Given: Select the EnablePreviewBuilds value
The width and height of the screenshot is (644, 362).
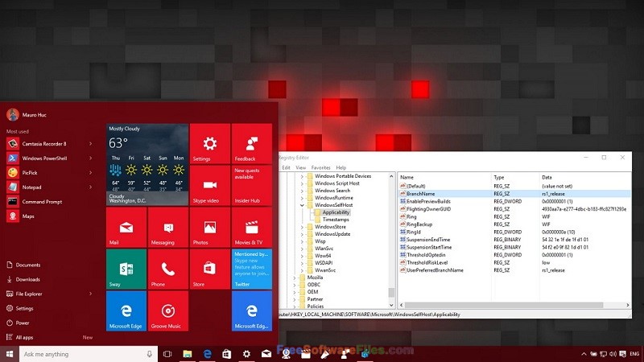Looking at the screenshot, I should [428, 202].
